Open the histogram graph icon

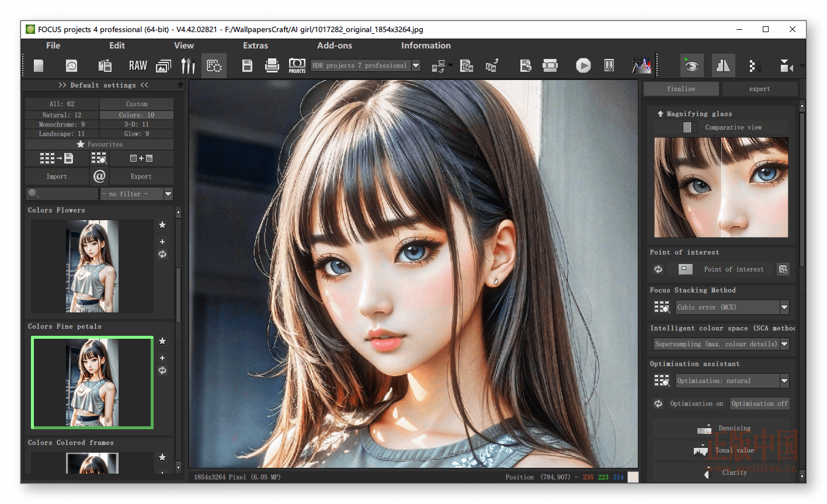tap(641, 65)
